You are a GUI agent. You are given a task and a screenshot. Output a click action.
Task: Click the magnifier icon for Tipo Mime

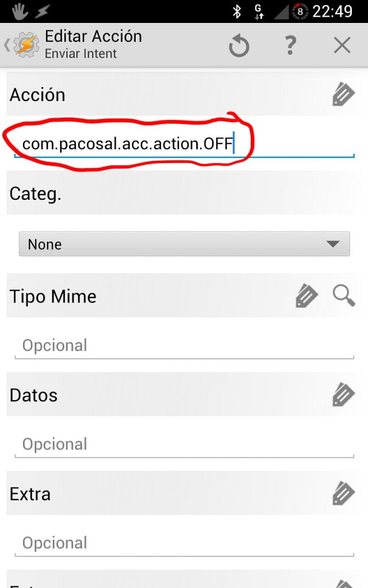(344, 296)
